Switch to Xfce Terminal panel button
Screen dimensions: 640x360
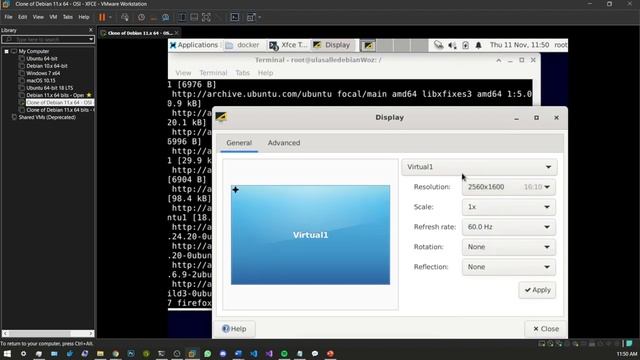(x=288, y=45)
